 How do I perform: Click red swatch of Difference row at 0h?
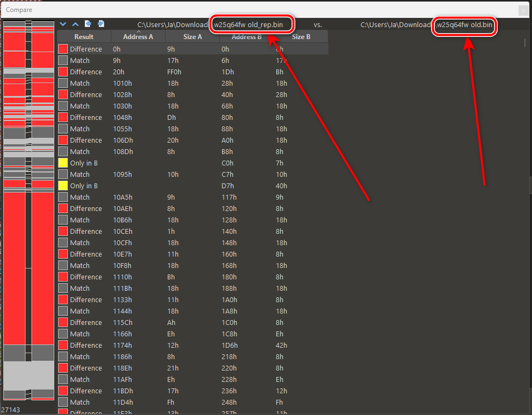(x=63, y=49)
